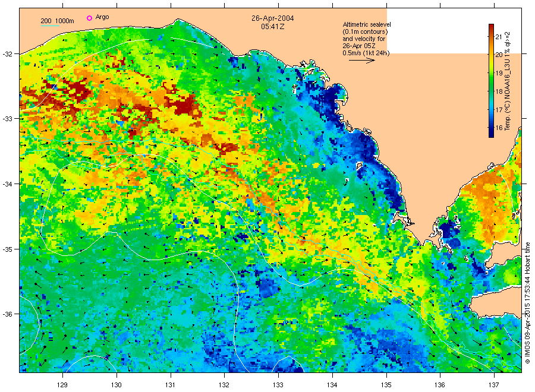Click the 135 longitude axis label
This screenshot has width=535, height=392.
pos(386,385)
